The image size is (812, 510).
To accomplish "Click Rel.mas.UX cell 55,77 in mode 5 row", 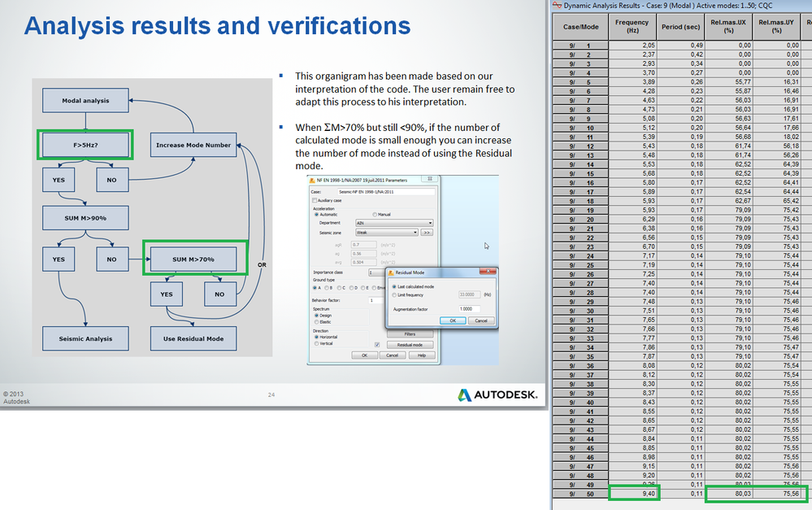I will 728,82.
